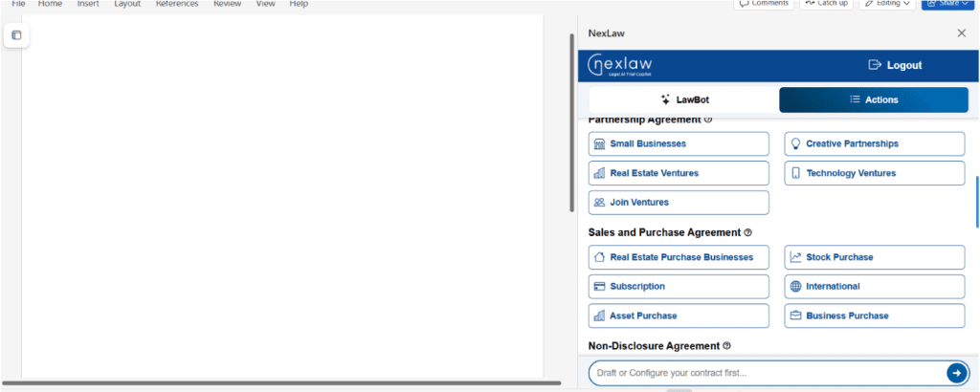The width and height of the screenshot is (980, 392).
Task: Select the Real Estate Ventures template
Action: click(x=679, y=173)
